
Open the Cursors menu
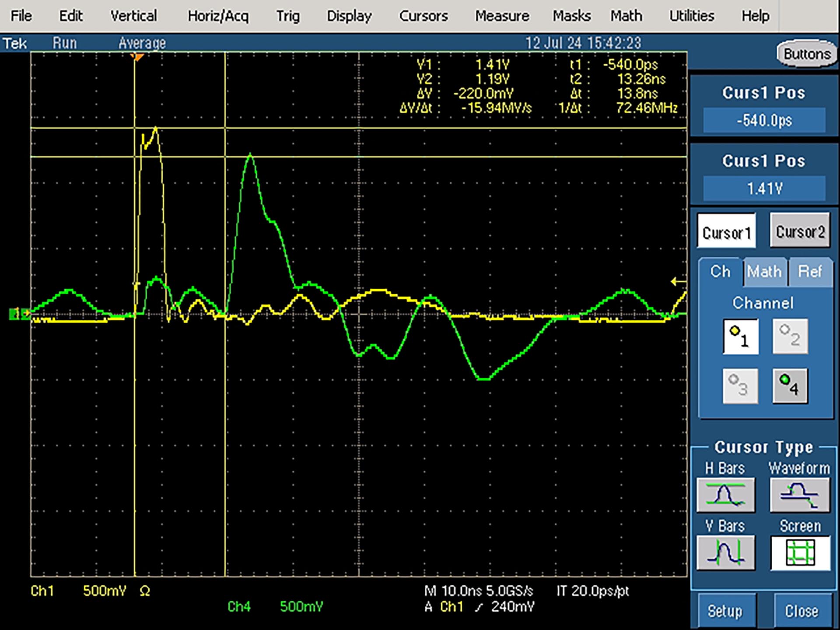click(x=423, y=16)
